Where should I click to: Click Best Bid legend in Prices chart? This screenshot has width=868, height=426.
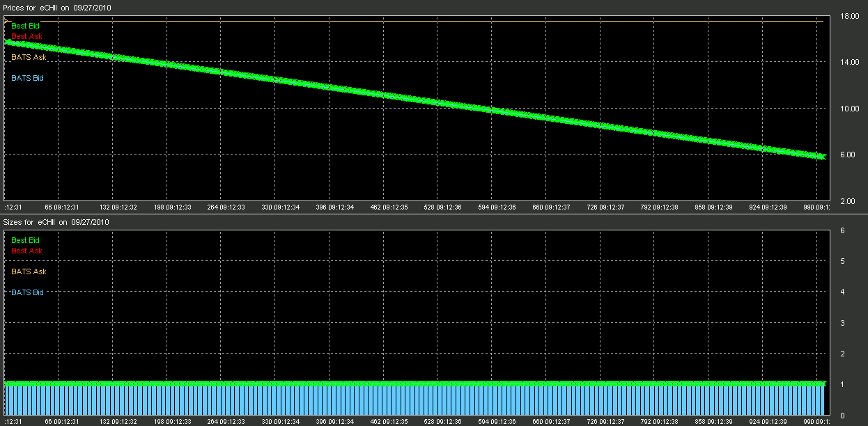pyautogui.click(x=25, y=26)
